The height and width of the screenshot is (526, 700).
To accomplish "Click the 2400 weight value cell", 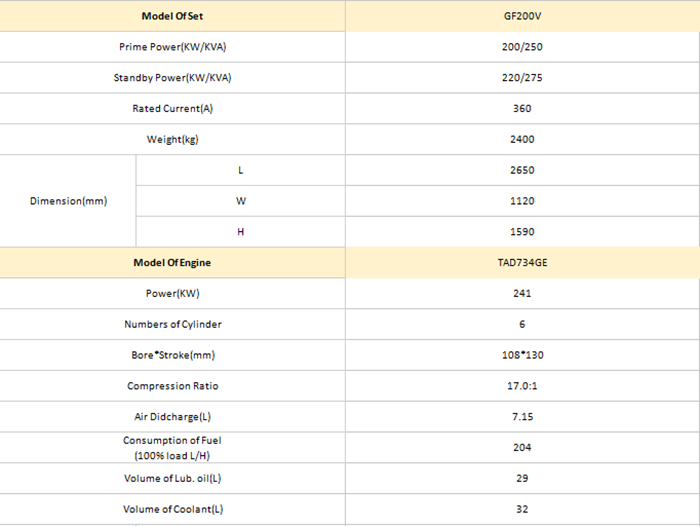I will click(522, 139).
